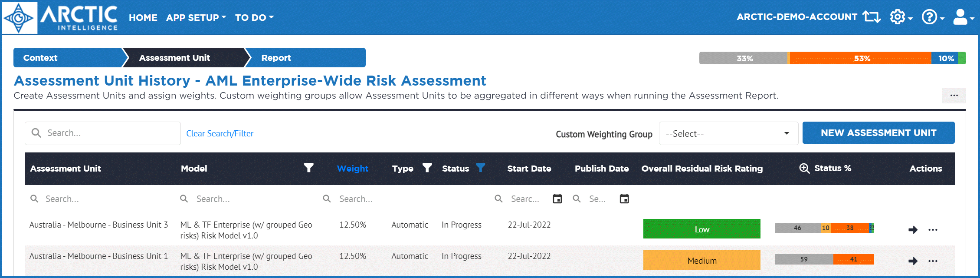Click the 53% orange progress segment
This screenshot has height=278, width=980.
point(861,58)
